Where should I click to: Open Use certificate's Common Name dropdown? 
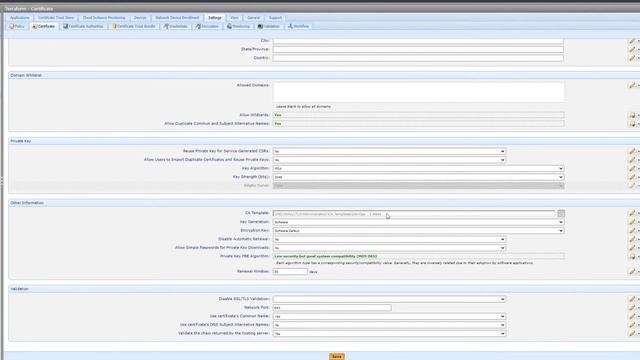(389, 316)
